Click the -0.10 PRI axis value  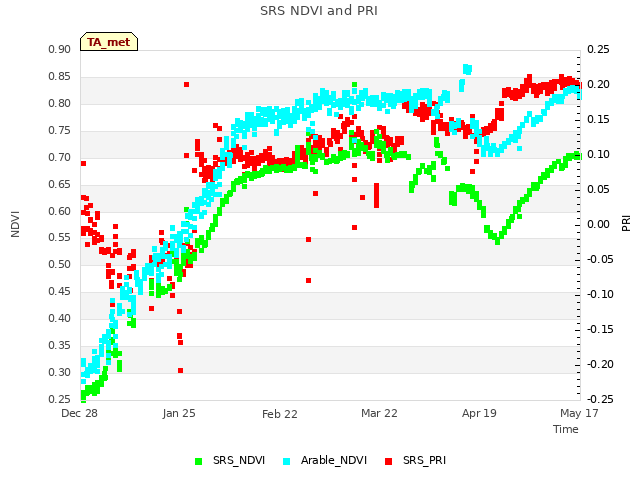(598, 294)
